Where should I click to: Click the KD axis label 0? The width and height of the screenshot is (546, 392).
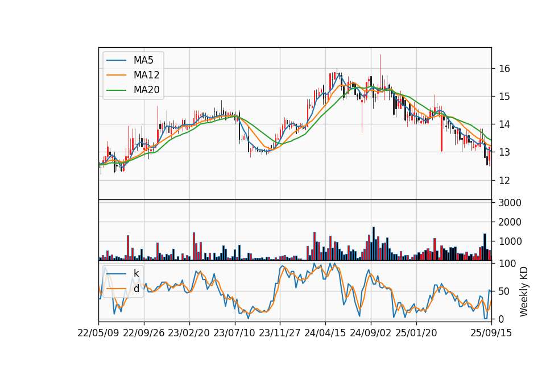pyautogui.click(x=502, y=319)
